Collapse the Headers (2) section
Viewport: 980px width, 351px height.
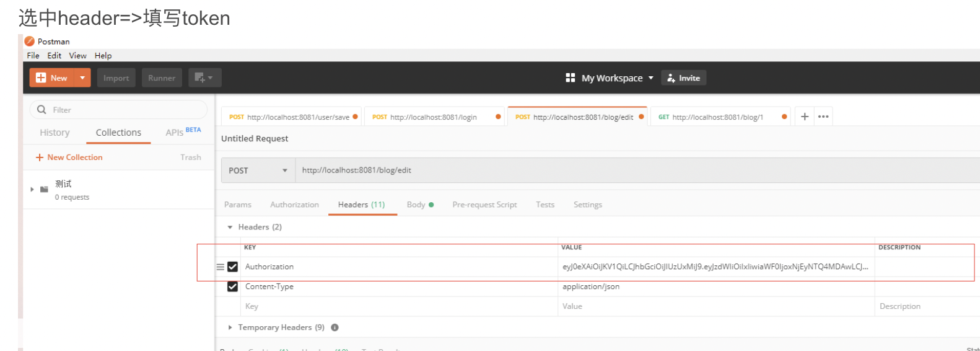tap(230, 228)
